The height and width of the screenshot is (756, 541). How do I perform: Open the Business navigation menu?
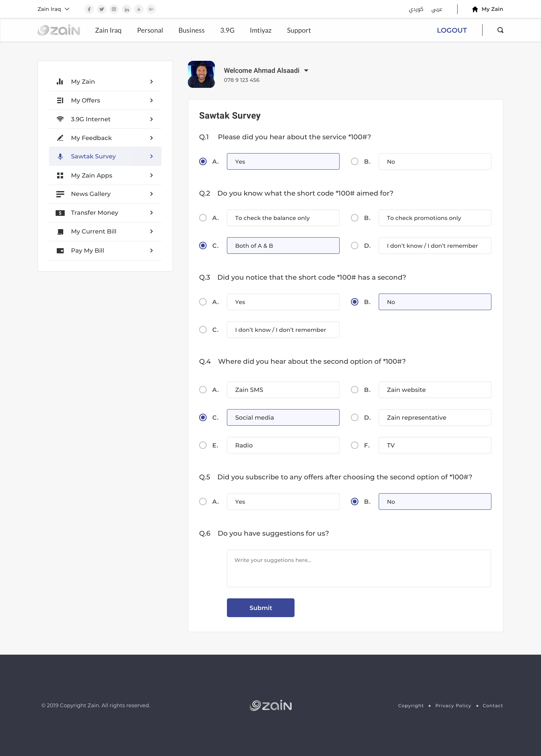192,30
